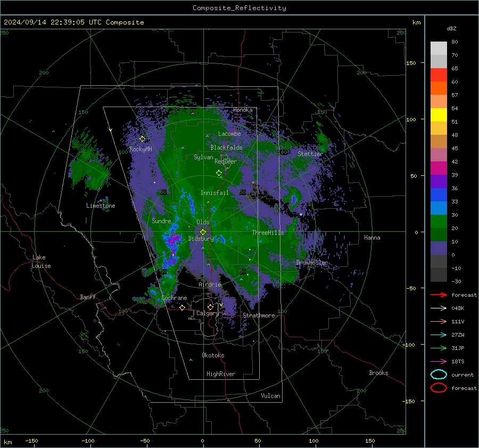479x448 pixels.
Task: Click the Calgary city label
Action: coord(208,313)
